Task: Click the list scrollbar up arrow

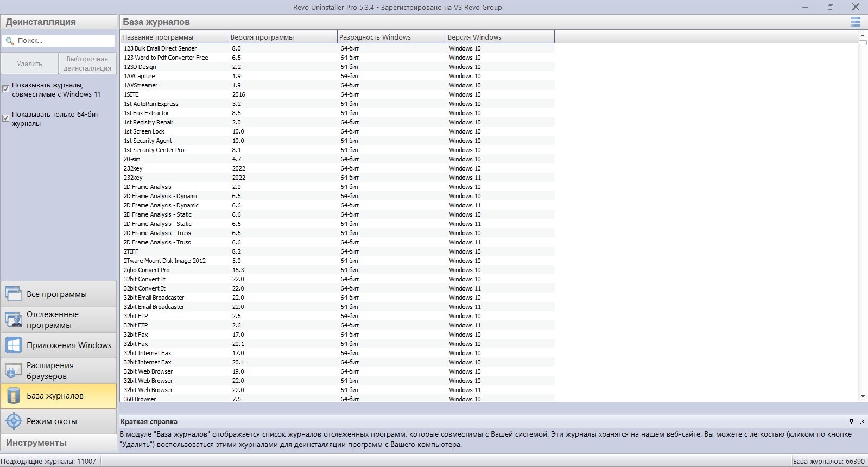Action: (863, 35)
